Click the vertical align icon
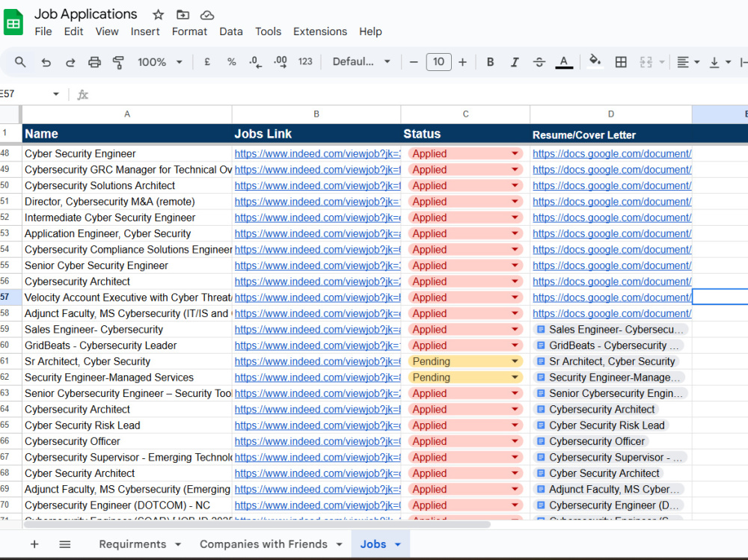The image size is (748, 560). (x=714, y=62)
